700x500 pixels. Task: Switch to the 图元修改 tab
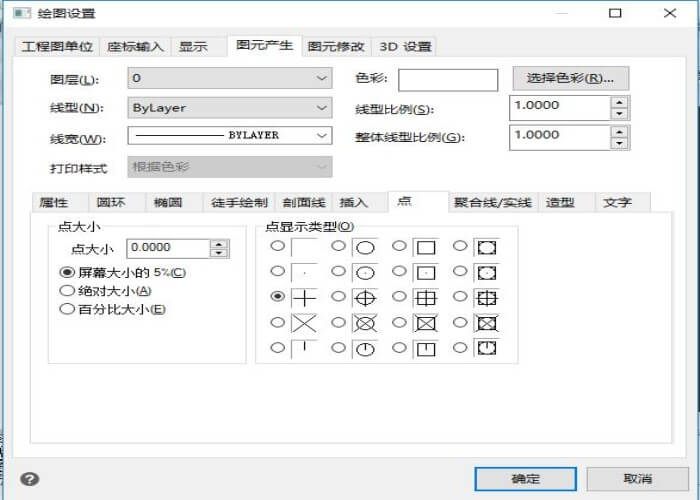pos(336,46)
